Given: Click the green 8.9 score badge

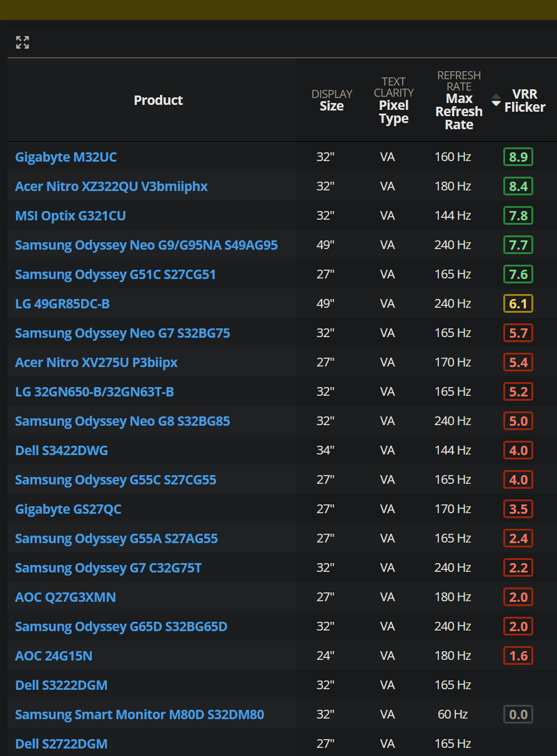Looking at the screenshot, I should 518,157.
